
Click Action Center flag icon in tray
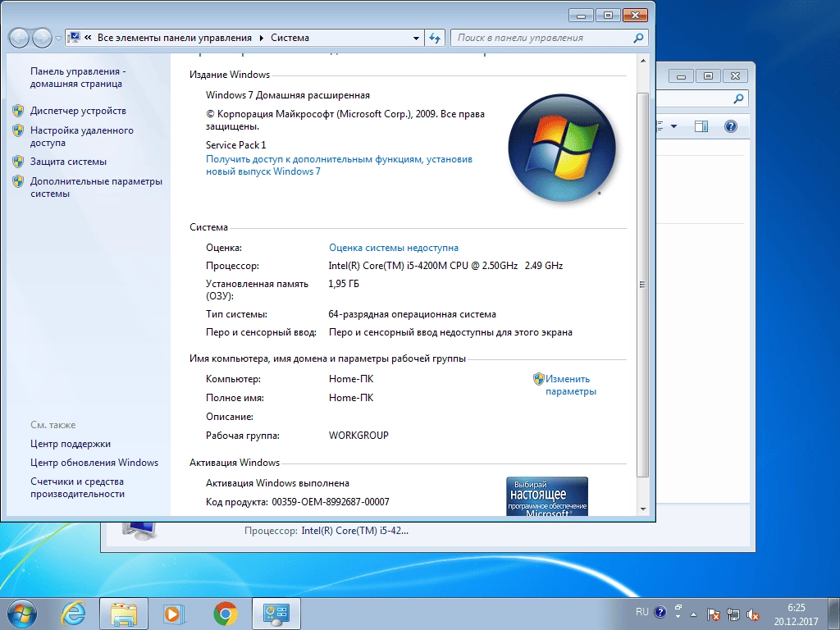pos(713,614)
